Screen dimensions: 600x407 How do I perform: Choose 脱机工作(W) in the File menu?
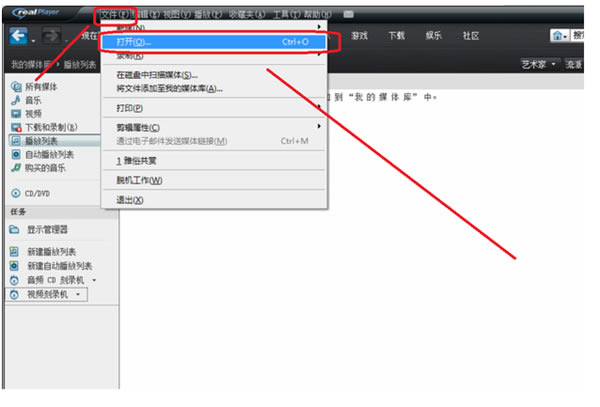click(214, 180)
